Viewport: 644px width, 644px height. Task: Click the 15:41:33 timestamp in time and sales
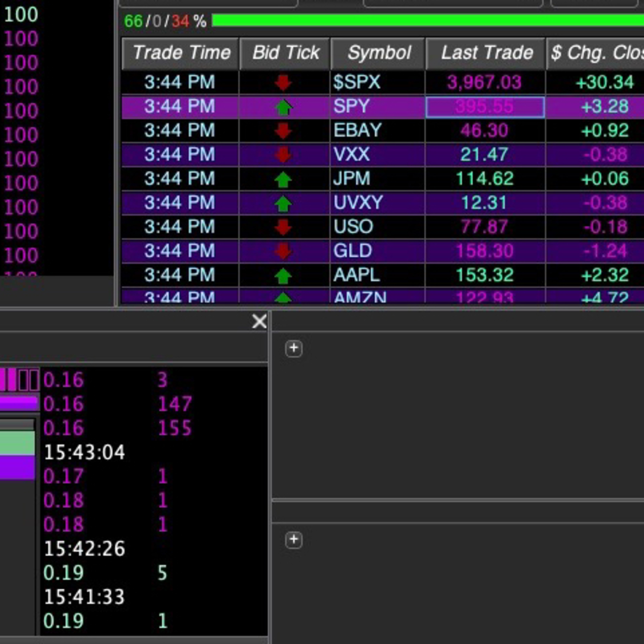click(x=84, y=597)
